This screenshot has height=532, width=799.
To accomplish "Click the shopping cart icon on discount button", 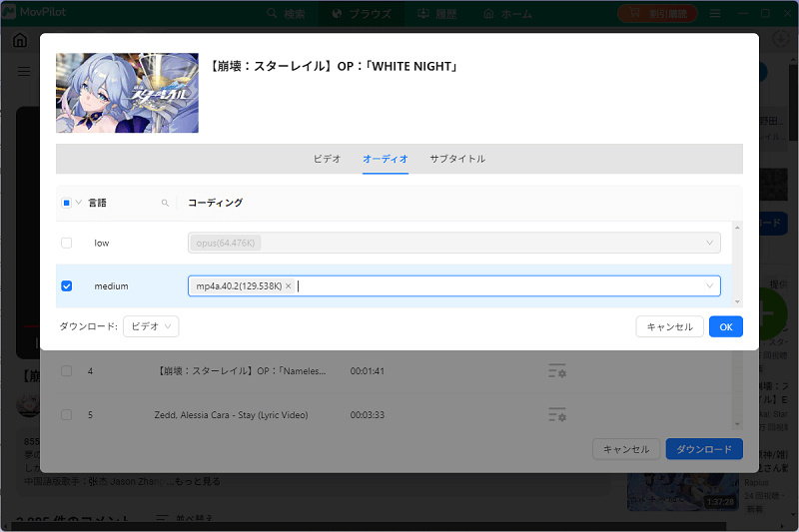I will [x=634, y=13].
